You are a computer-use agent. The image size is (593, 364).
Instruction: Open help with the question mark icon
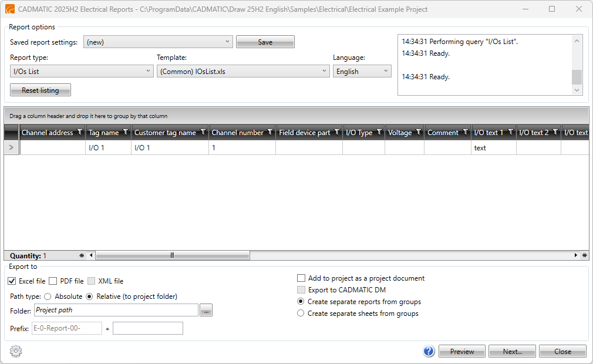tap(429, 351)
